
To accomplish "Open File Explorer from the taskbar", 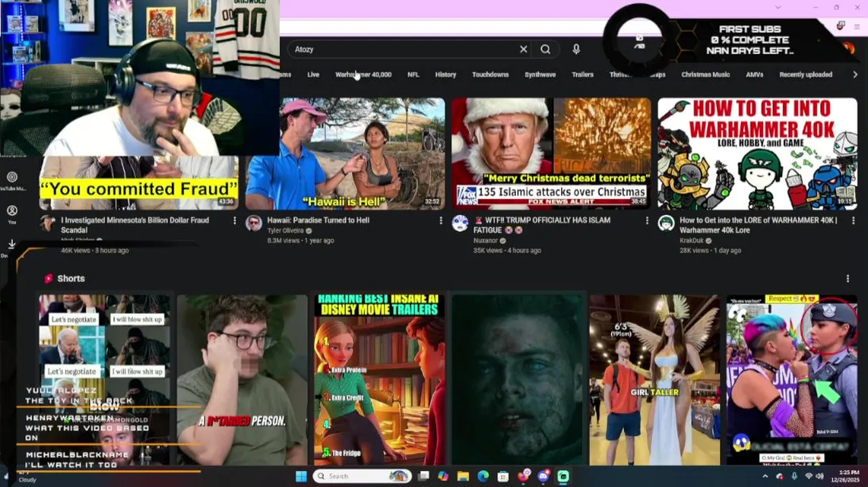I will pyautogui.click(x=463, y=476).
